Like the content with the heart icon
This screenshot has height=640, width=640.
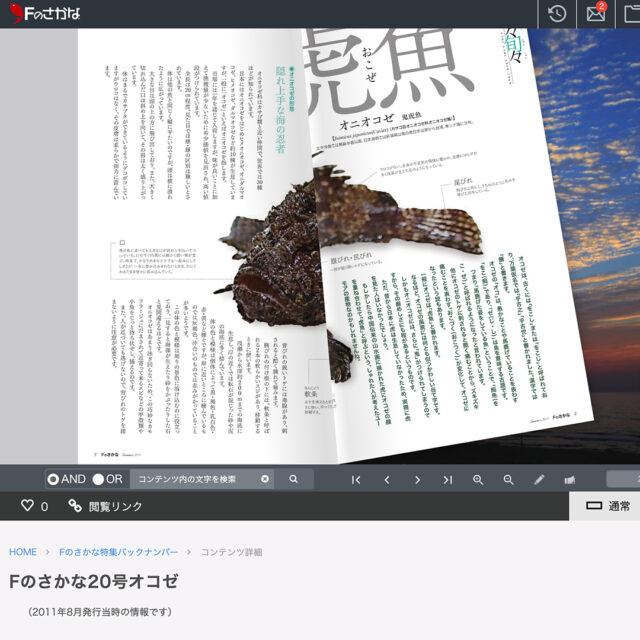click(27, 505)
